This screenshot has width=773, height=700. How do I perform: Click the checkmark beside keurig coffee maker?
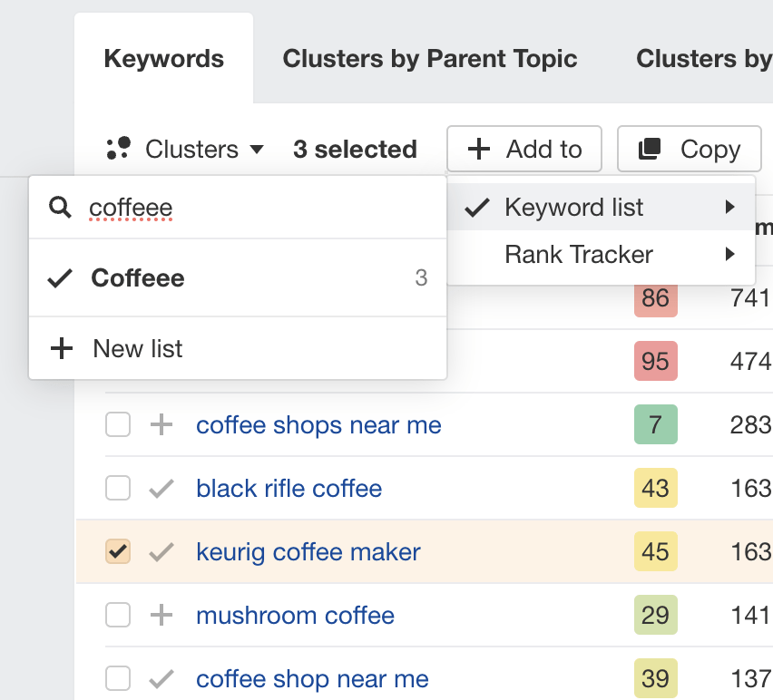161,551
